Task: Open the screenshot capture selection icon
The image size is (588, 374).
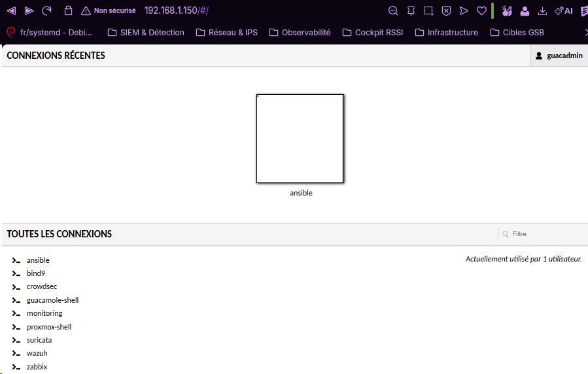Action: click(x=428, y=11)
